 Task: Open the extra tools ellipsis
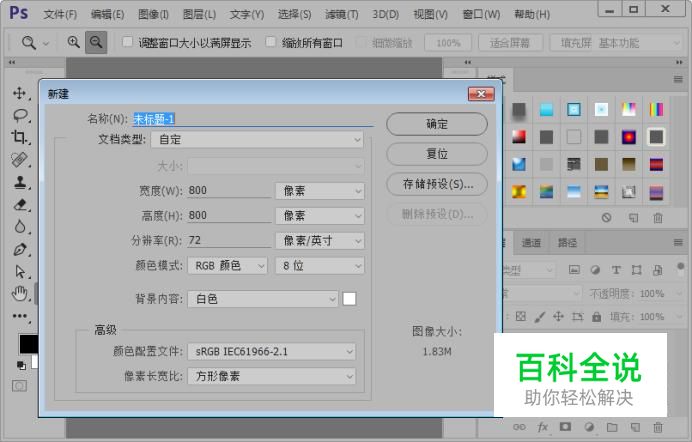point(20,316)
